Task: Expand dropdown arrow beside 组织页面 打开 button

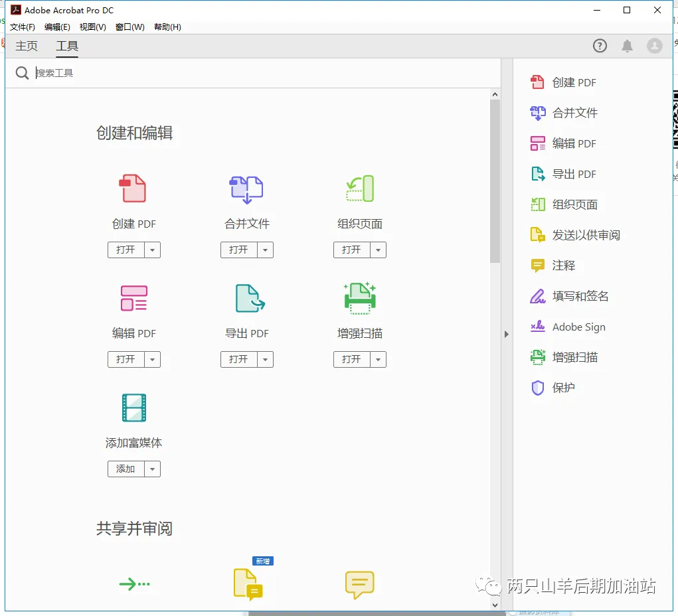Action: click(x=378, y=250)
